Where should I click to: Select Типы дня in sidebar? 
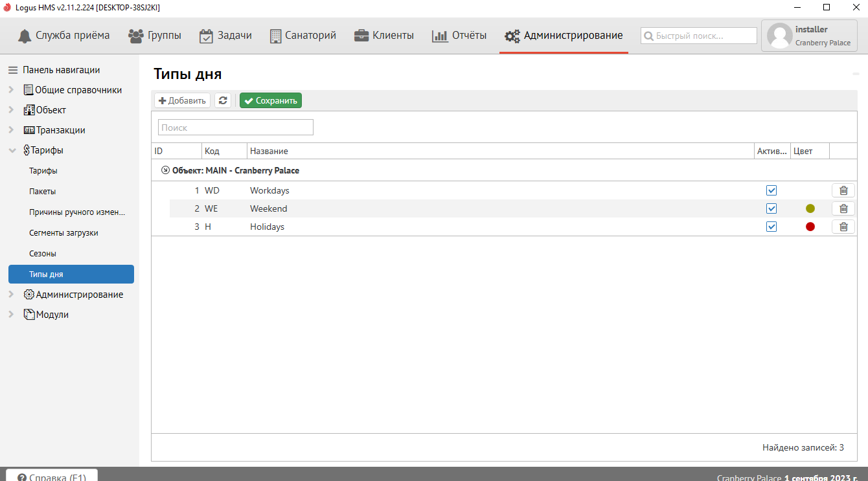click(71, 274)
